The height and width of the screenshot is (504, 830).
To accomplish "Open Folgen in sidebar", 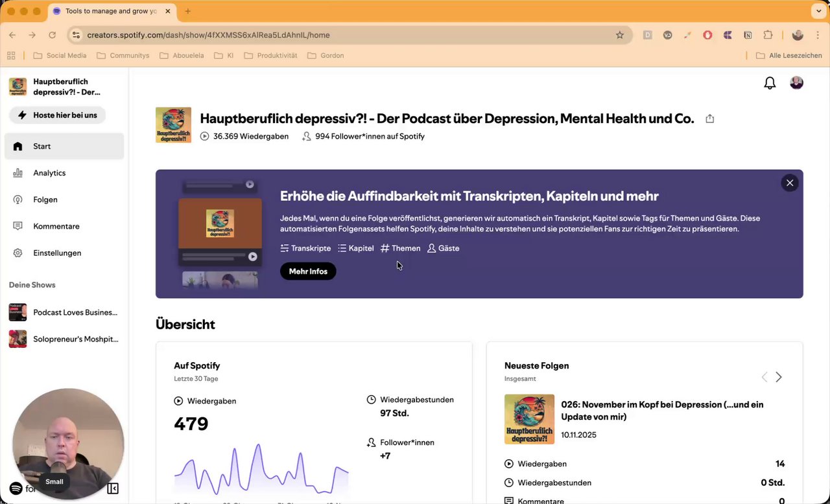I will coord(64,200).
